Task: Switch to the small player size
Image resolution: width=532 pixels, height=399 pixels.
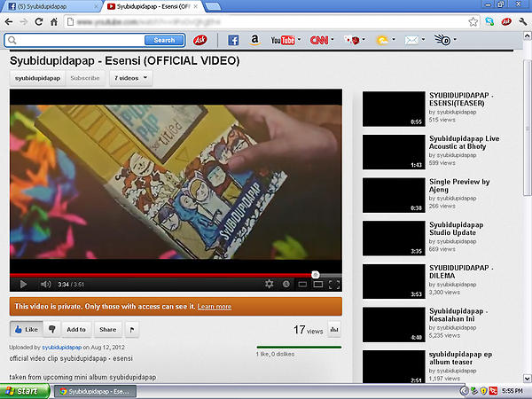Action: tap(302, 285)
